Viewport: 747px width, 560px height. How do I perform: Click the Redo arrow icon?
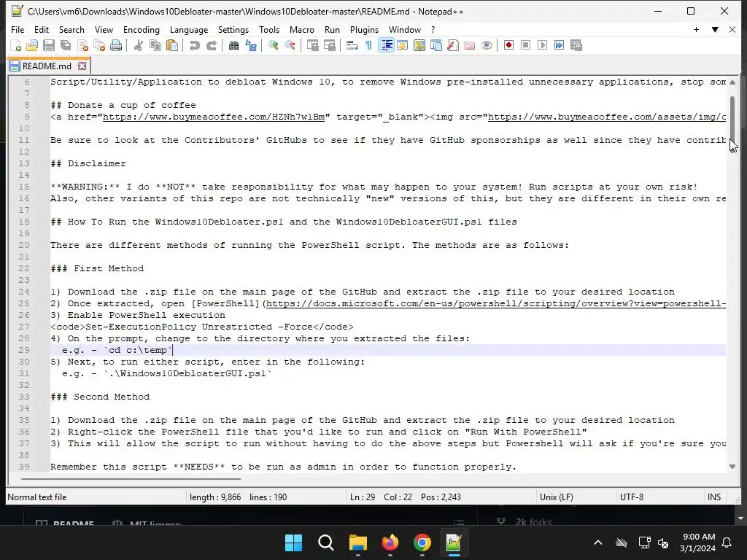coord(211,45)
